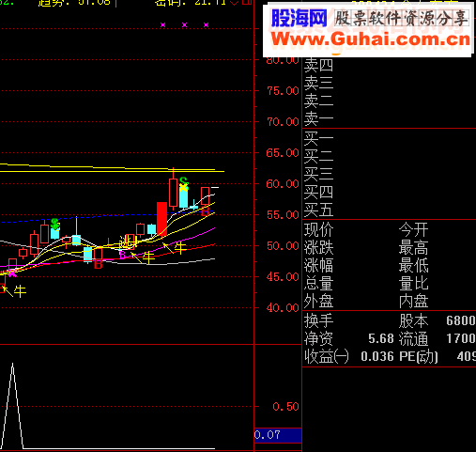Click the 70.00 price axis label

coord(283,122)
